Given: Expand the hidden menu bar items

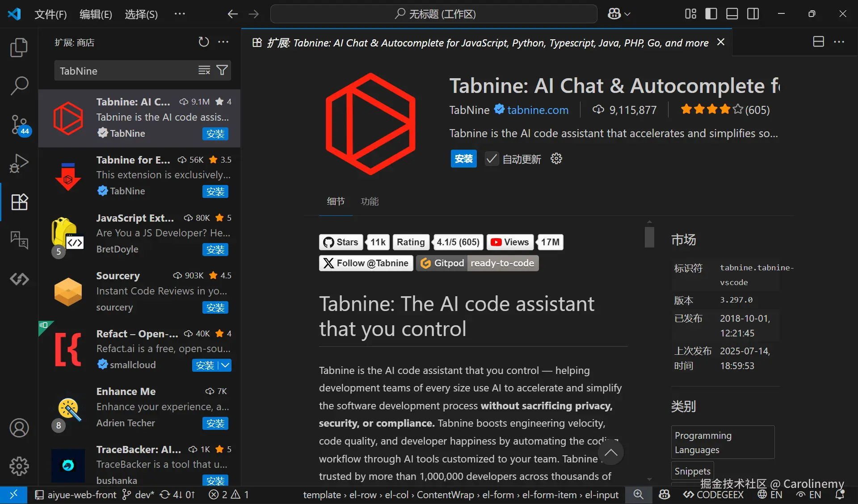Looking at the screenshot, I should pos(180,14).
